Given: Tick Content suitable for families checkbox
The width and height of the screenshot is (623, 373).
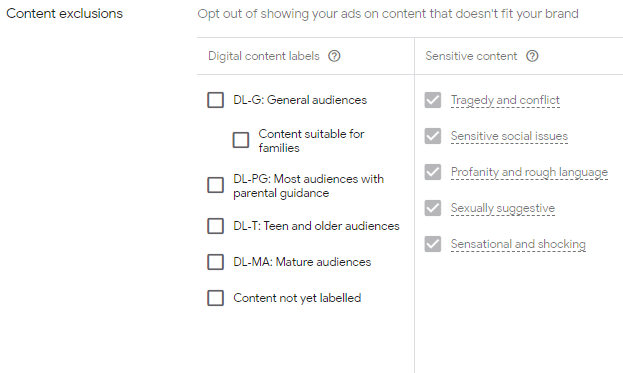Looking at the screenshot, I should (x=241, y=140).
